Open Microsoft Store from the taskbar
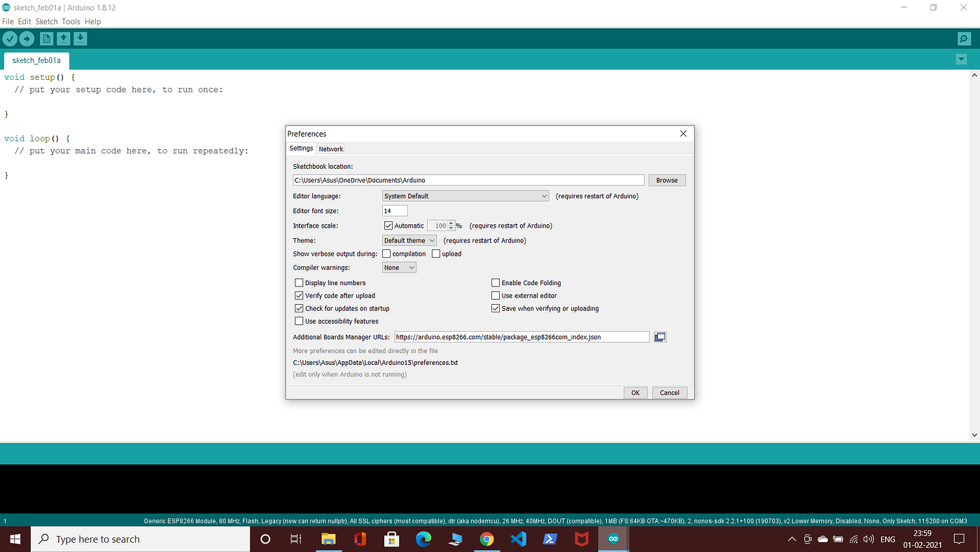Viewport: 980px width, 552px height. coord(392,539)
